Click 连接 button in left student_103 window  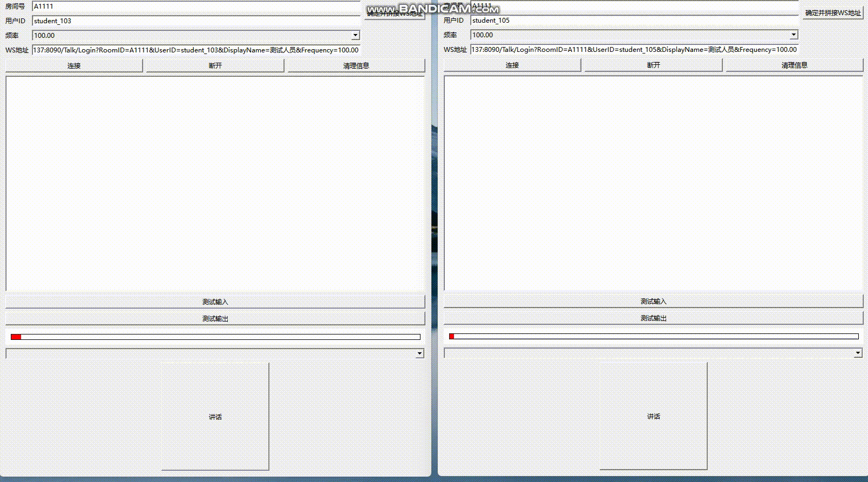coord(74,65)
